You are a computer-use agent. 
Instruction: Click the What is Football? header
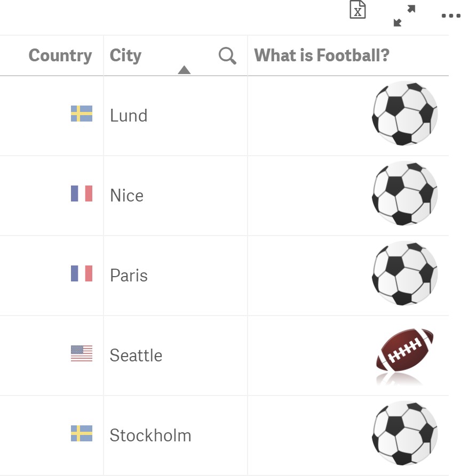(x=322, y=55)
